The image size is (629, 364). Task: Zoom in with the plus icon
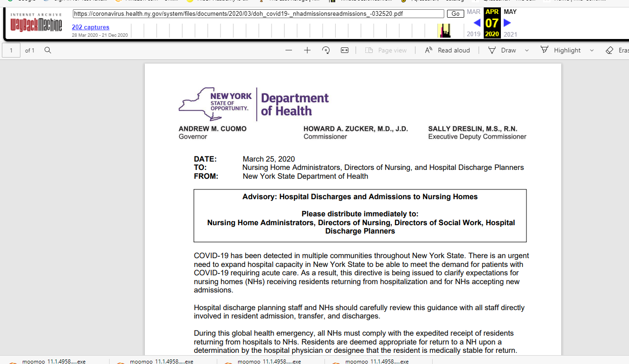[x=307, y=50]
